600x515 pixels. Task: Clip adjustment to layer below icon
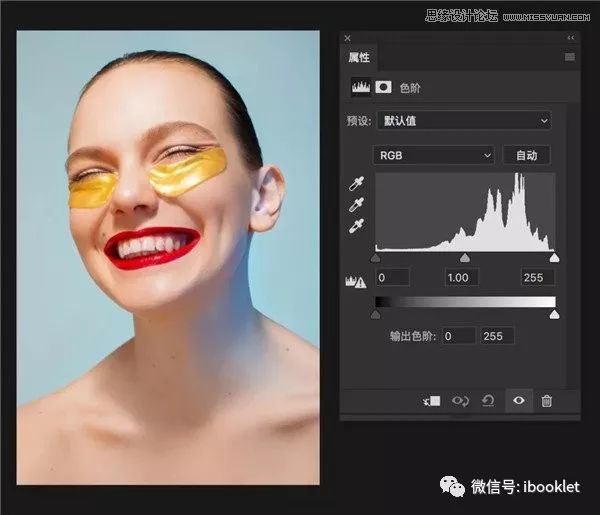tap(433, 400)
